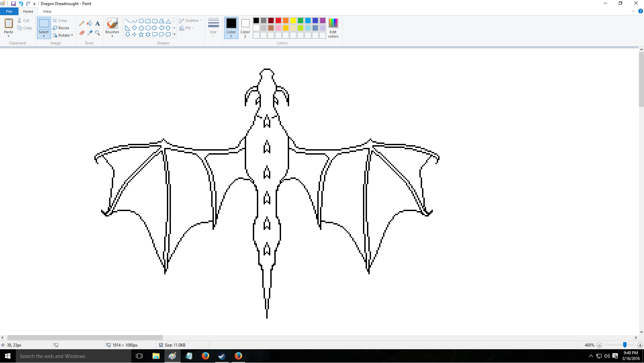Pick the purple color swatch
The height and width of the screenshot is (363, 644).
pyautogui.click(x=323, y=21)
